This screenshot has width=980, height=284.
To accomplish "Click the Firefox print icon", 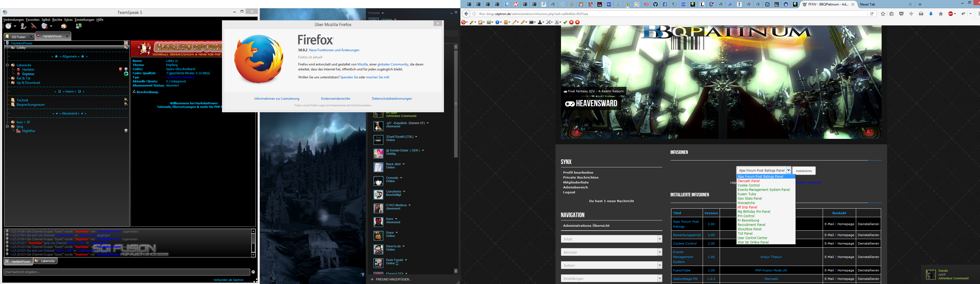I will point(921,14).
